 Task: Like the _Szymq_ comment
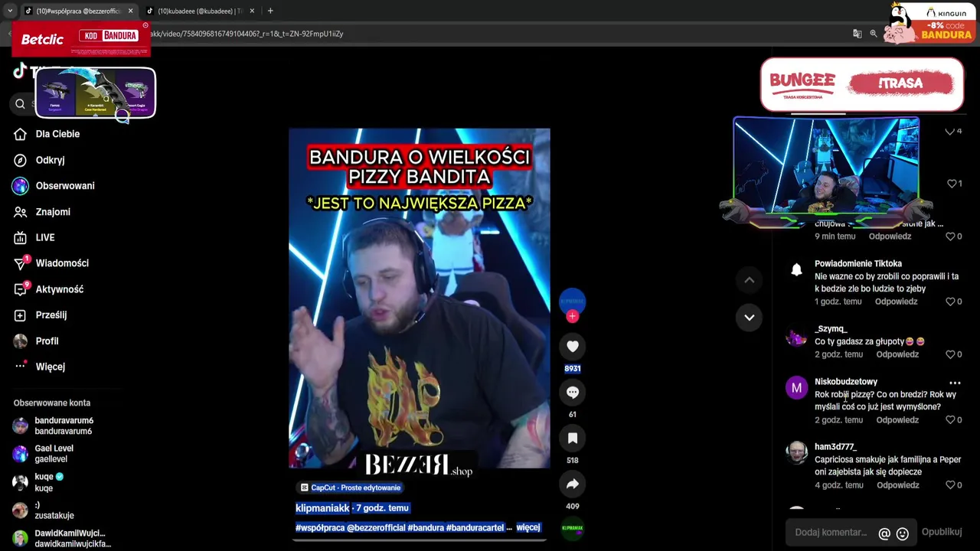tap(950, 354)
